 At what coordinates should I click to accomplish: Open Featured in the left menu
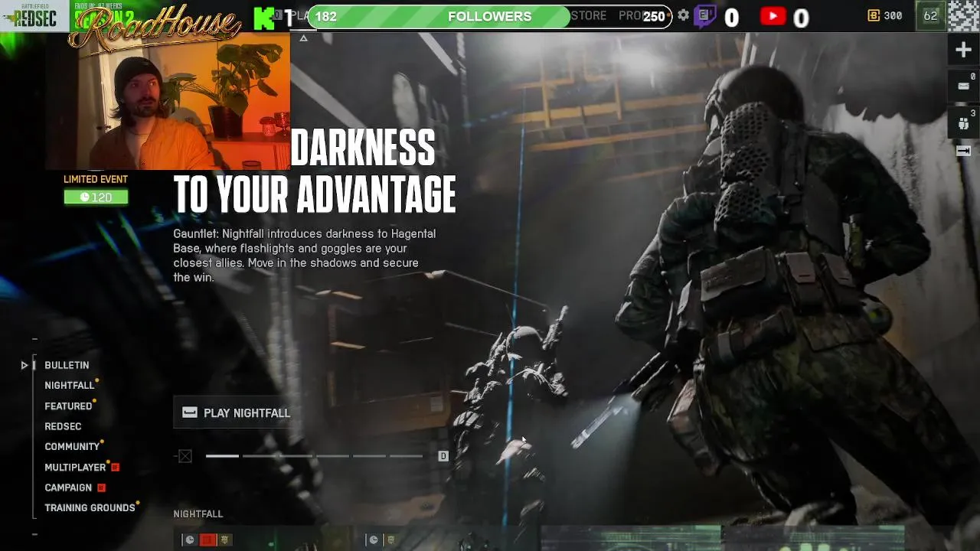click(x=68, y=406)
